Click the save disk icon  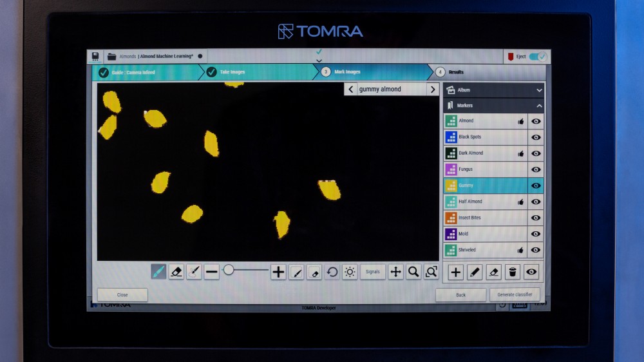point(95,56)
